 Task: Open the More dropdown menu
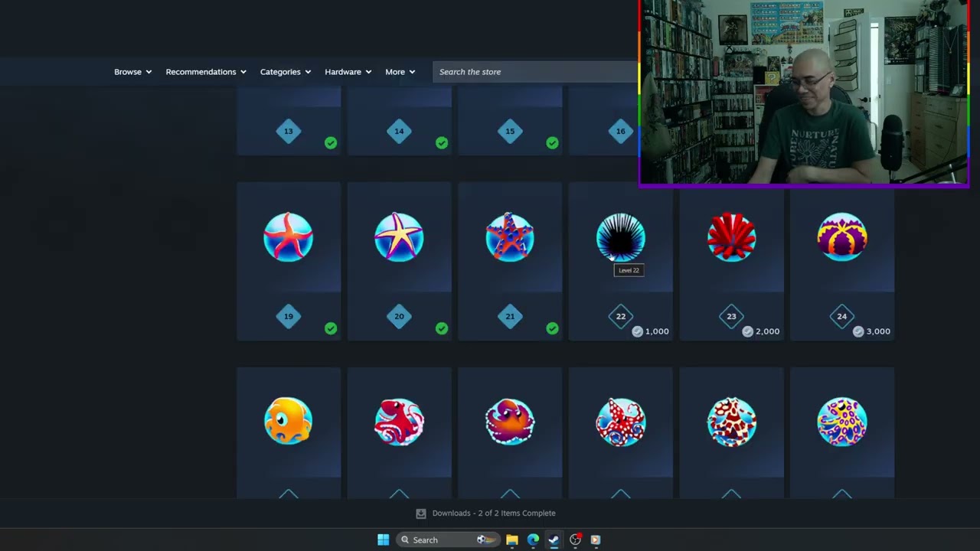(400, 72)
